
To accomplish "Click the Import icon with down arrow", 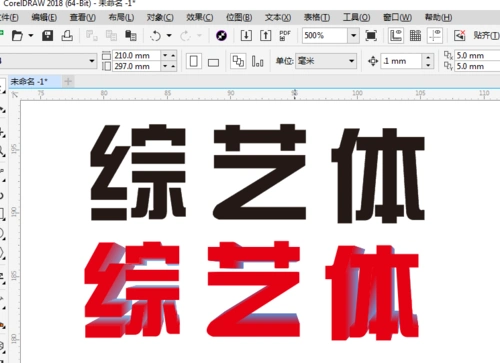I will pyautogui.click(x=246, y=35).
